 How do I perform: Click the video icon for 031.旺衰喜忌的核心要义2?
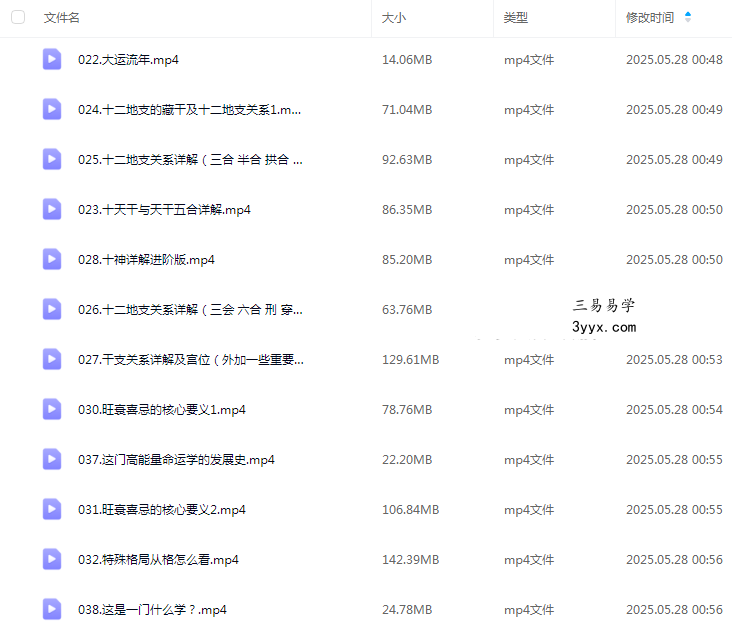pyautogui.click(x=52, y=509)
